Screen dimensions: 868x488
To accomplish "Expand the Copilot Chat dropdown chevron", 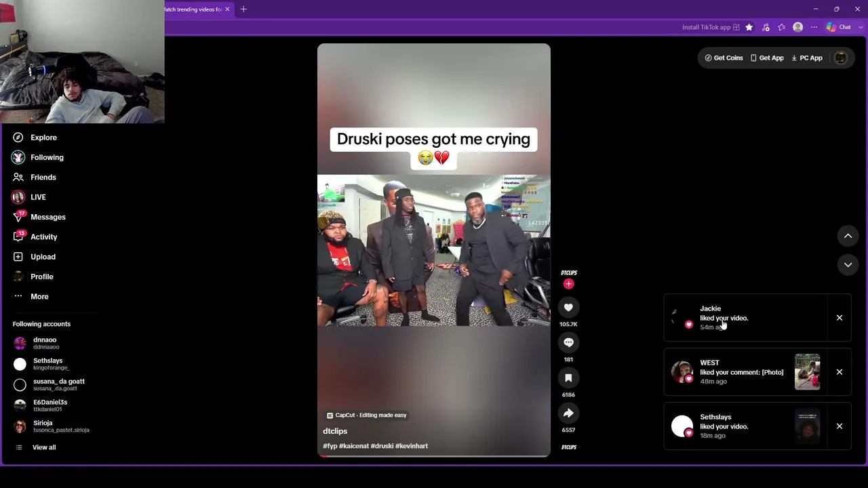I will pos(861,27).
